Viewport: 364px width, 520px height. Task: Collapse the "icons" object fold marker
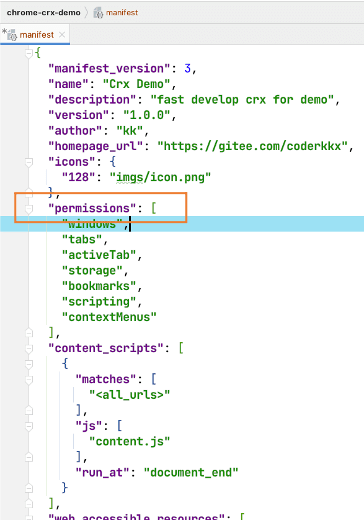click(x=29, y=162)
